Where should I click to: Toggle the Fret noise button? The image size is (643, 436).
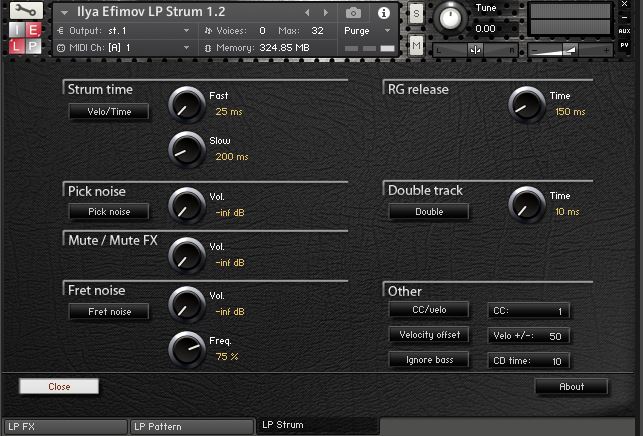click(x=109, y=312)
